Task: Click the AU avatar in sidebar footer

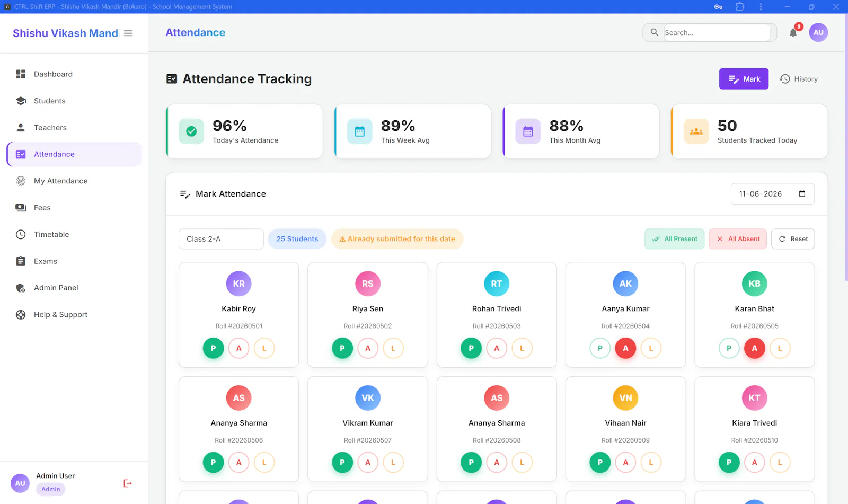Action: pyautogui.click(x=20, y=483)
